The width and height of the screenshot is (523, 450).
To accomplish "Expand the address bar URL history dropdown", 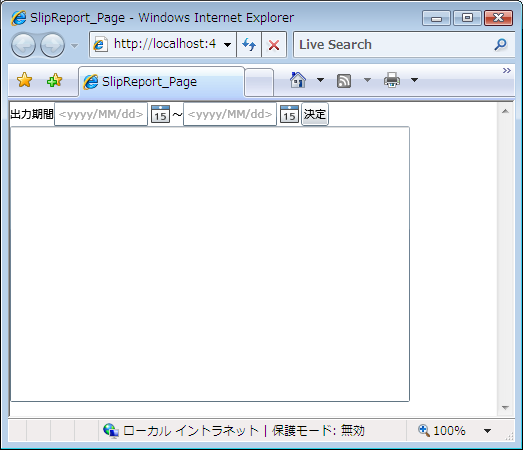I will coord(227,45).
